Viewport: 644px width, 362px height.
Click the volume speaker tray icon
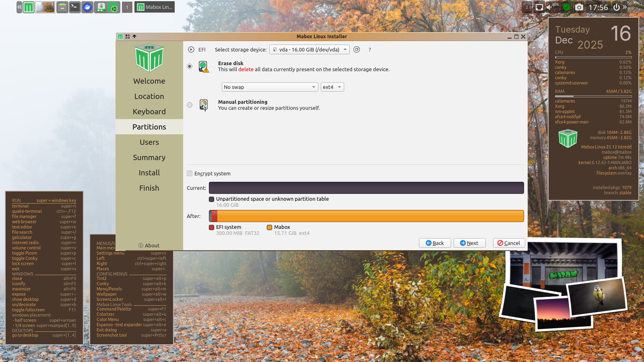(549, 7)
